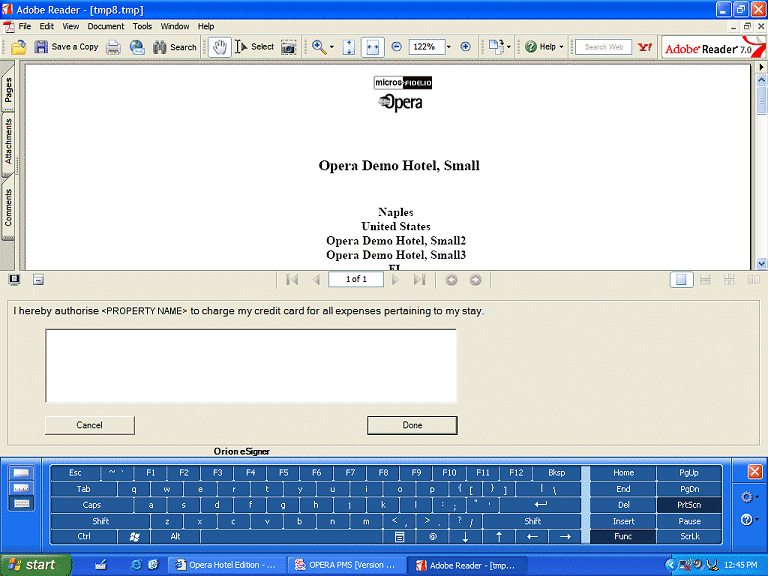
Task: Click inside the signature box
Action: click(x=251, y=365)
